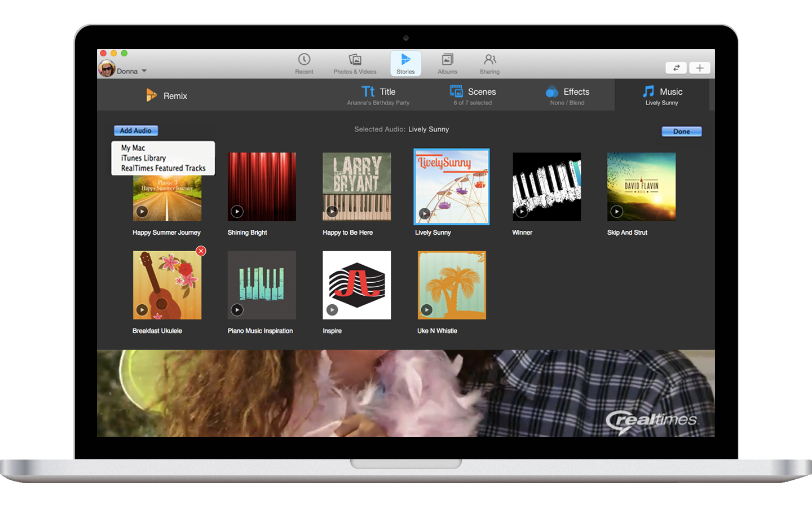Select RealTimes Featured Tracks menu option
812x508 pixels.
(x=163, y=168)
